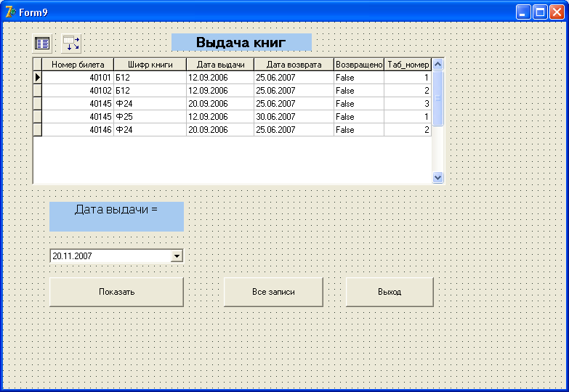Click the Возвращено column header
The width and height of the screenshot is (569, 392).
click(359, 65)
